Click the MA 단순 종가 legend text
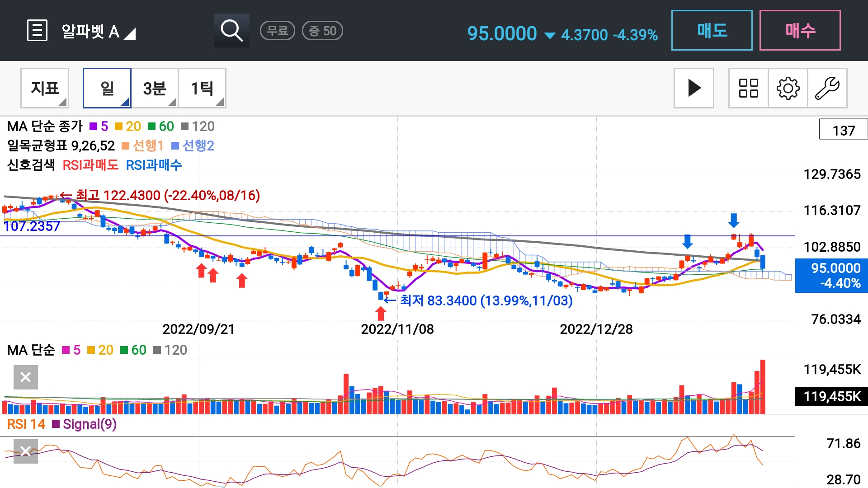The image size is (868, 488). pyautogui.click(x=45, y=127)
